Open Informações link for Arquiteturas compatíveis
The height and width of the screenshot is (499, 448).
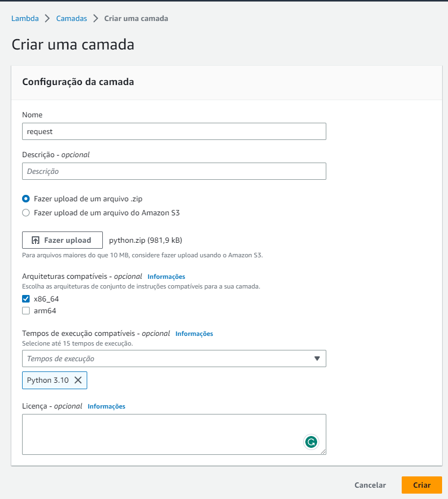(166, 277)
